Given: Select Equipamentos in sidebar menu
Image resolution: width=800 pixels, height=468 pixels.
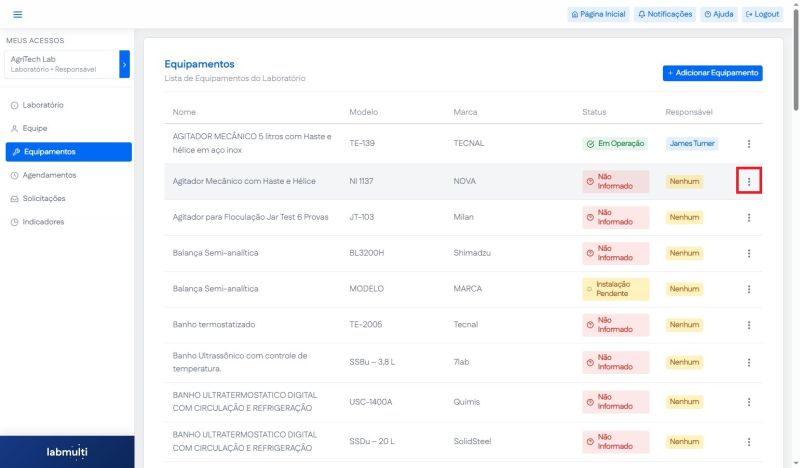Looking at the screenshot, I should click(49, 152).
